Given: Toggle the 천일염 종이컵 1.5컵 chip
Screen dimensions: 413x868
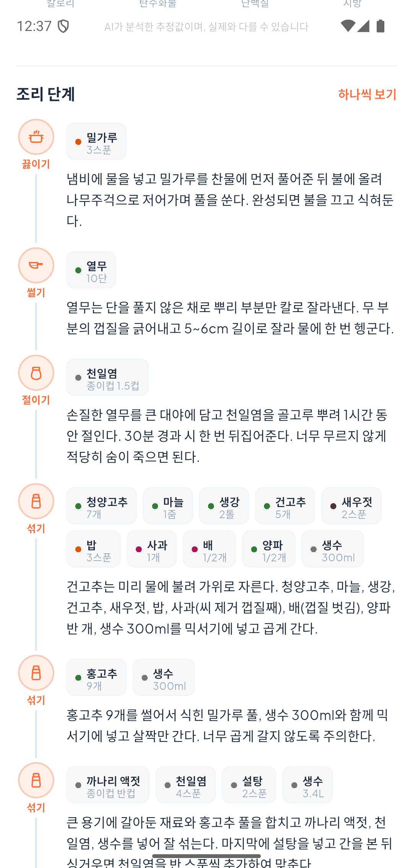Looking at the screenshot, I should pyautogui.click(x=107, y=377).
